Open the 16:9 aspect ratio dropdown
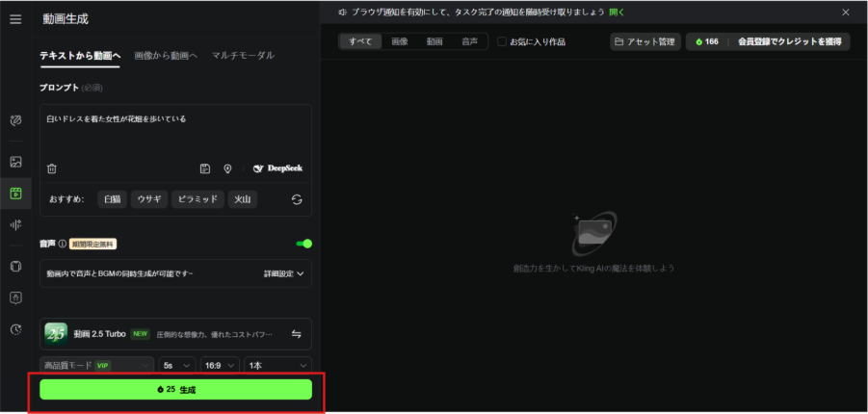The width and height of the screenshot is (868, 414). [220, 365]
